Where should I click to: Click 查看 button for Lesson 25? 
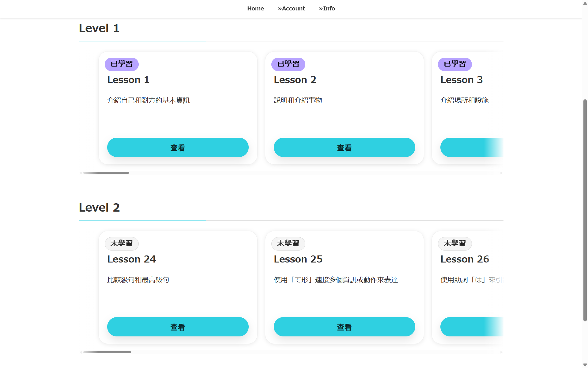tap(344, 327)
